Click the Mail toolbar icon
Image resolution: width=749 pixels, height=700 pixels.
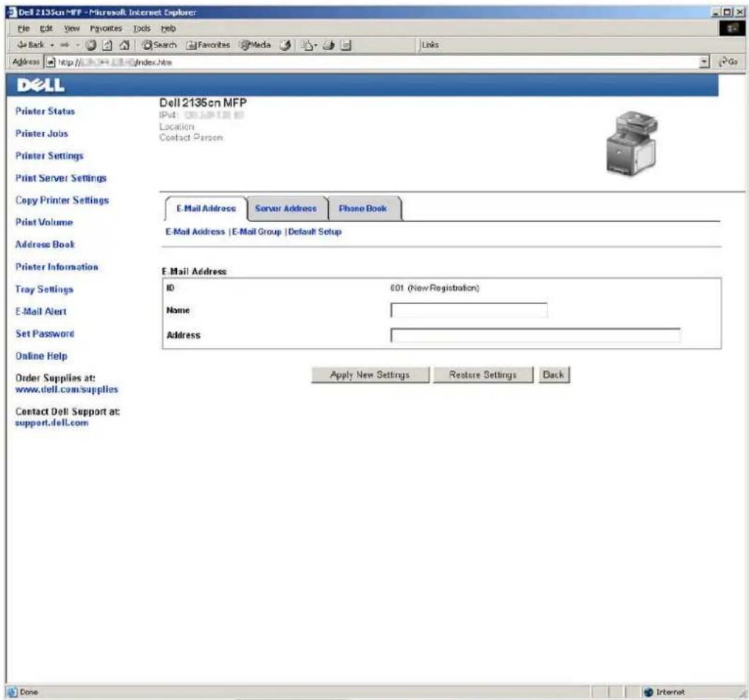coord(310,45)
